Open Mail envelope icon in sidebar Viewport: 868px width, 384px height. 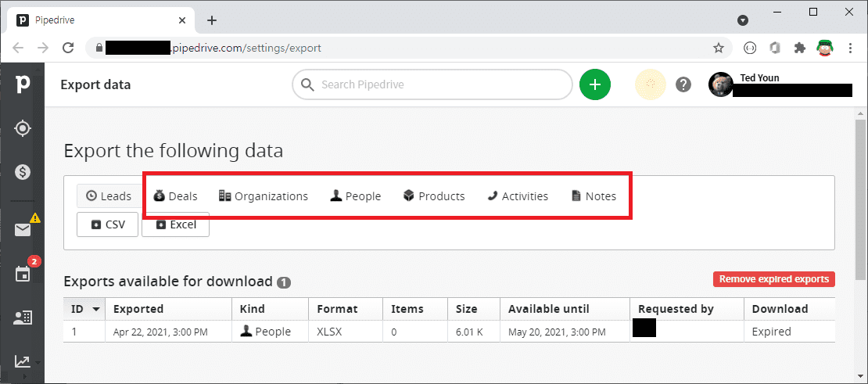[22, 230]
